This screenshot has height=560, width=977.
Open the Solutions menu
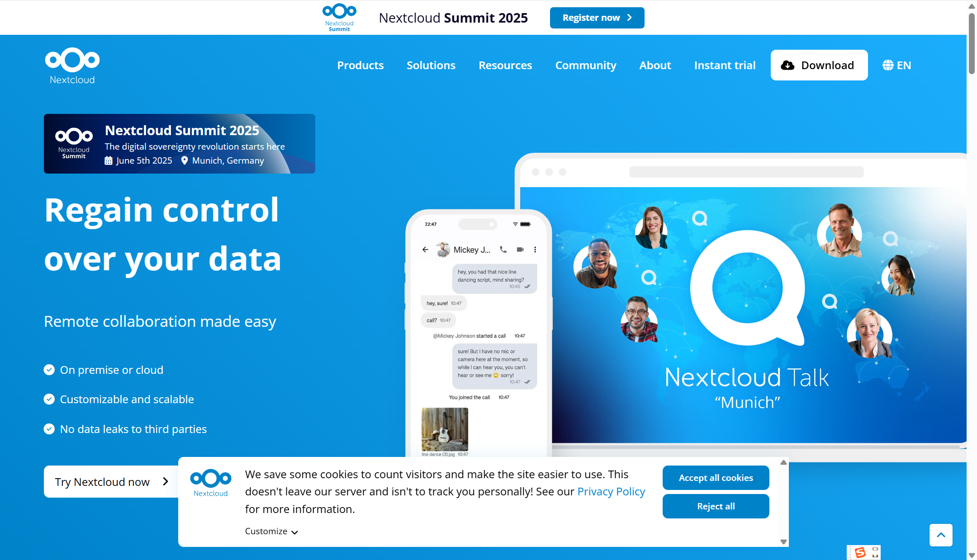click(431, 65)
